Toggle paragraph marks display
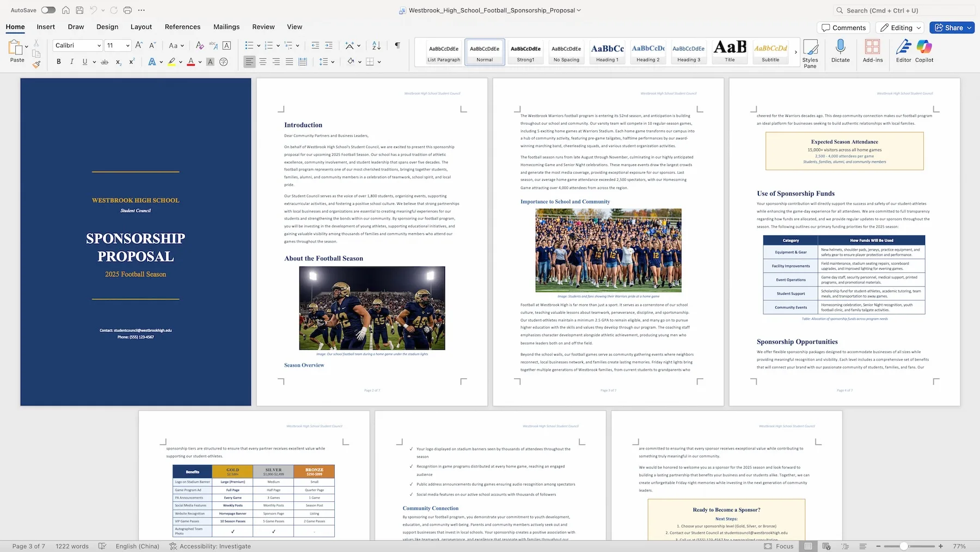The height and width of the screenshot is (552, 980). [397, 45]
